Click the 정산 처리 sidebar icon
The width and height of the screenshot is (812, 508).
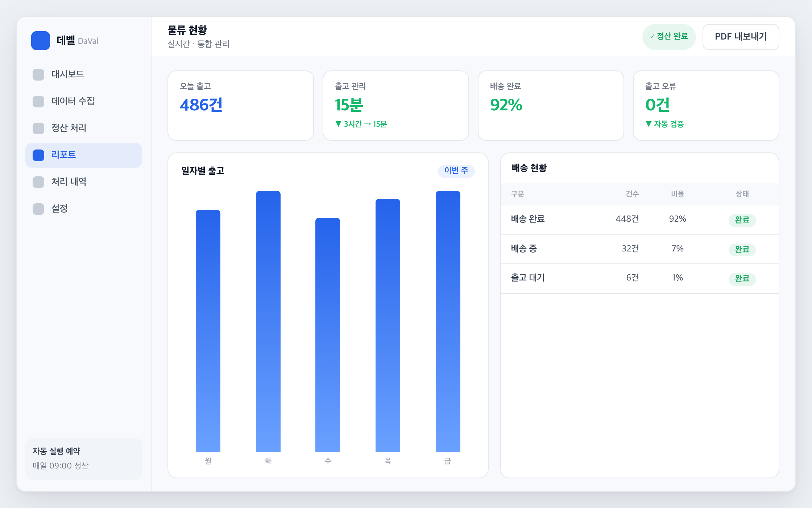(38, 128)
